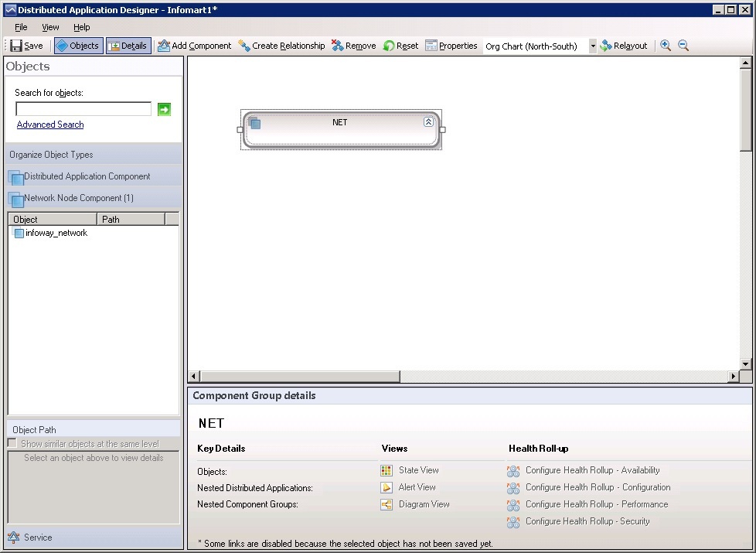Collapse the NET component group chevron
Screen dimensions: 756x553
coord(428,122)
